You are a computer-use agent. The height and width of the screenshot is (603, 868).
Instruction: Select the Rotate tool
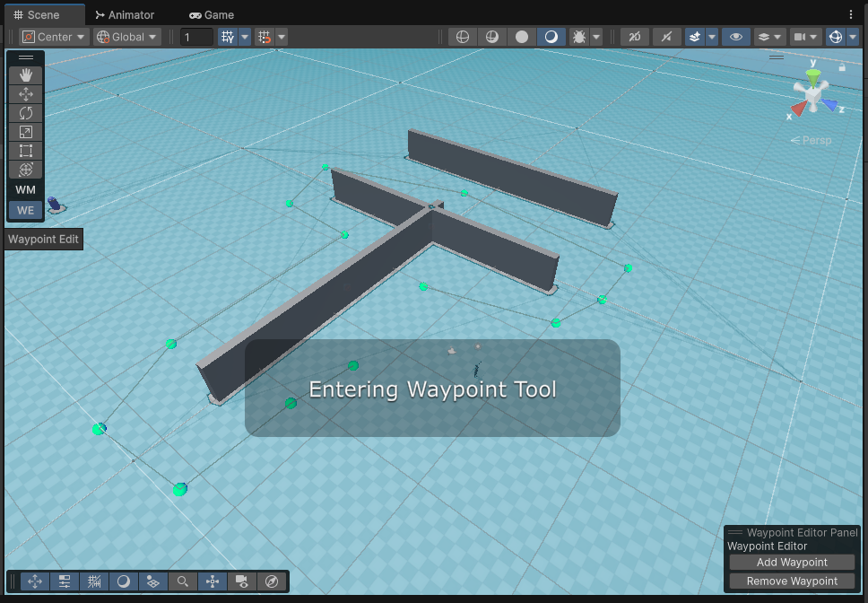point(25,113)
